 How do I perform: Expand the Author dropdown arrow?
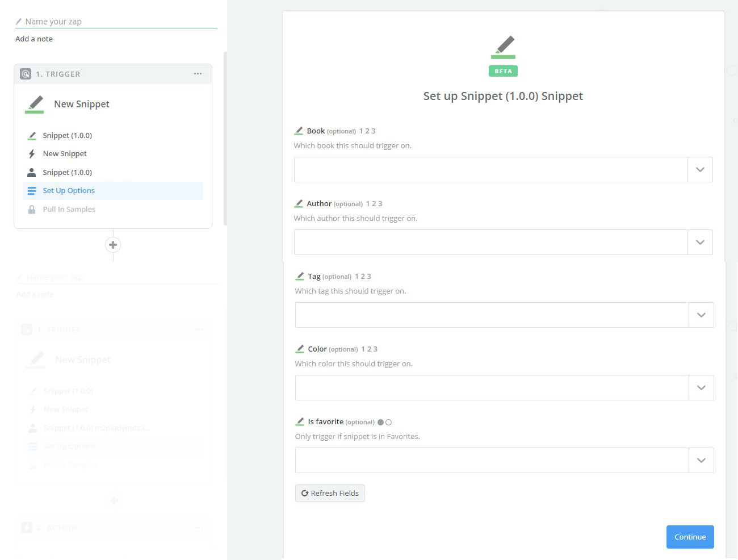(700, 243)
